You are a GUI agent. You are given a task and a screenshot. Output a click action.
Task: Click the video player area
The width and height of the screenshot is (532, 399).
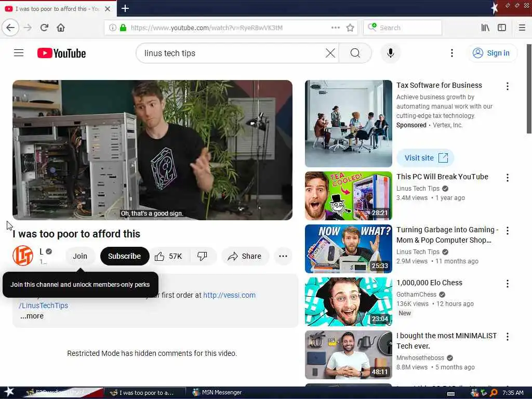pos(152,150)
